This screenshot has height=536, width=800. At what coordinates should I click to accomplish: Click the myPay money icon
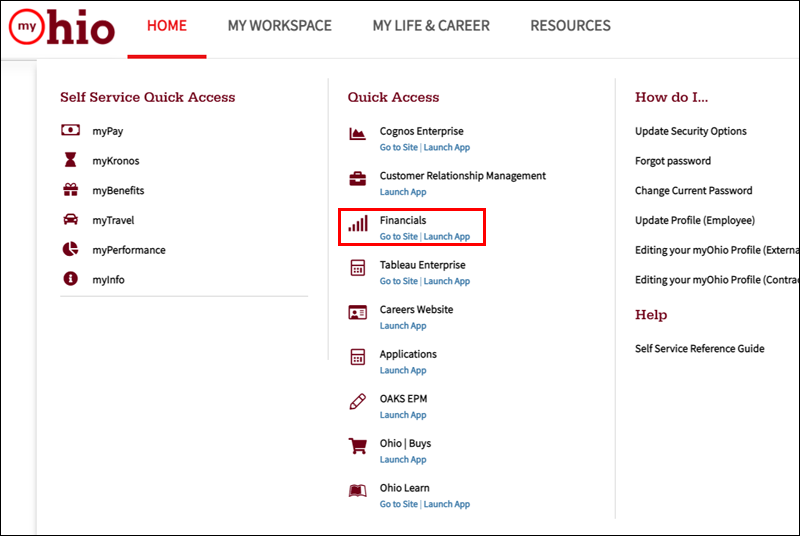coord(70,130)
